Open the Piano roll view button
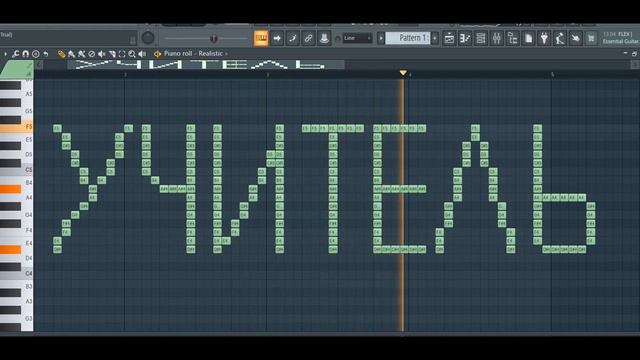The width and height of the screenshot is (640, 360). [465, 38]
